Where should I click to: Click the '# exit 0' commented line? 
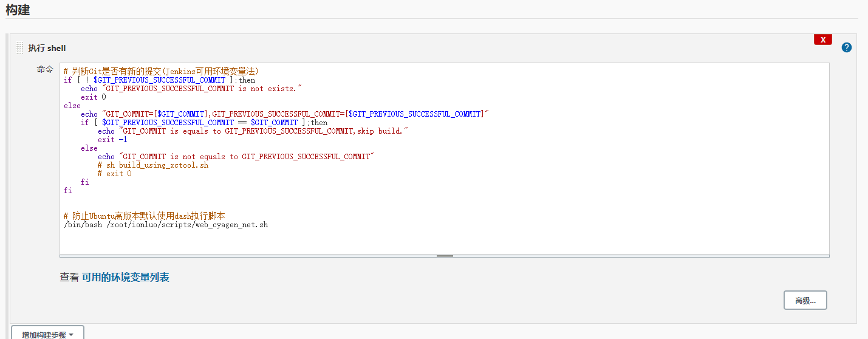[114, 174]
